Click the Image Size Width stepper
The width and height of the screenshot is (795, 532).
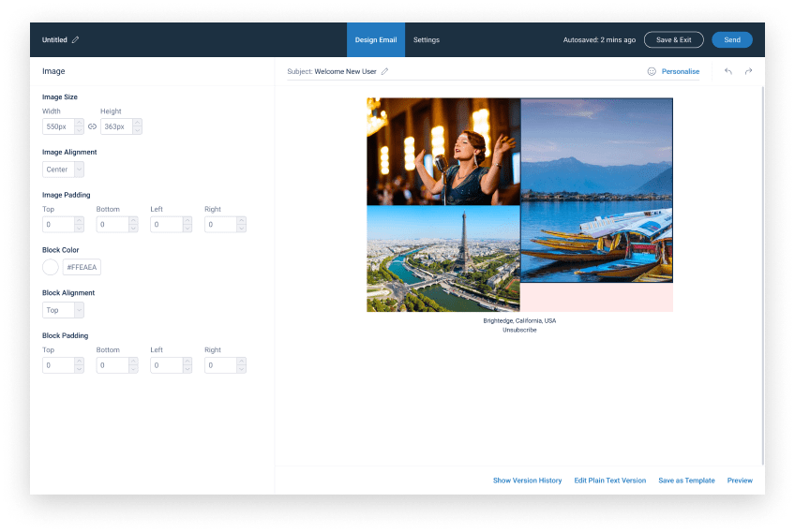(x=79, y=126)
